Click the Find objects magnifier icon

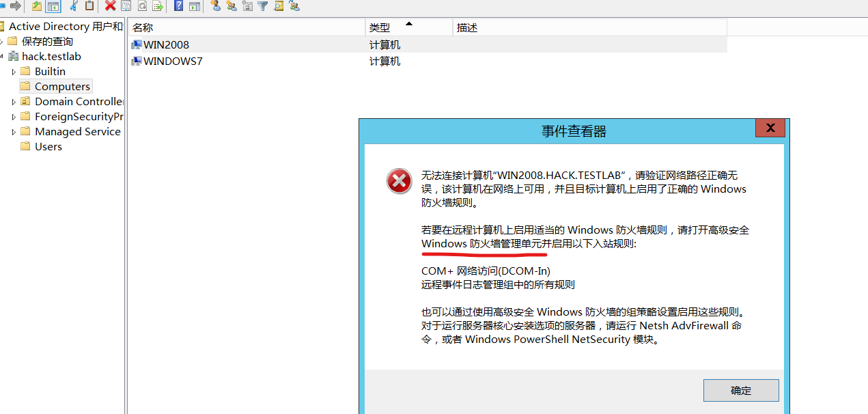pos(278,6)
